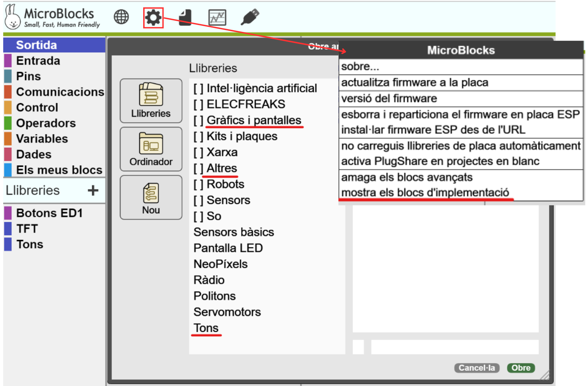The image size is (588, 386).
Task: Expand the Gràfics i pantalles folder
Action: [x=254, y=120]
